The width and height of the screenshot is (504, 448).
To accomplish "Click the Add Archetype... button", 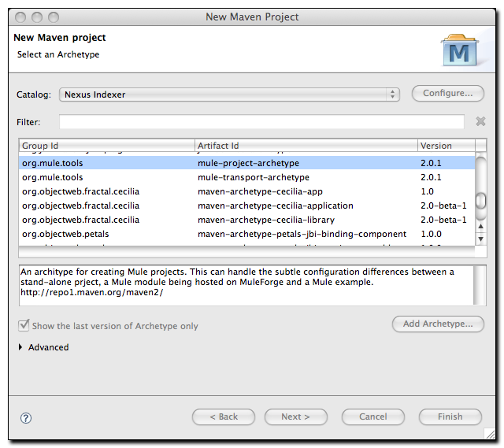I will click(x=438, y=324).
